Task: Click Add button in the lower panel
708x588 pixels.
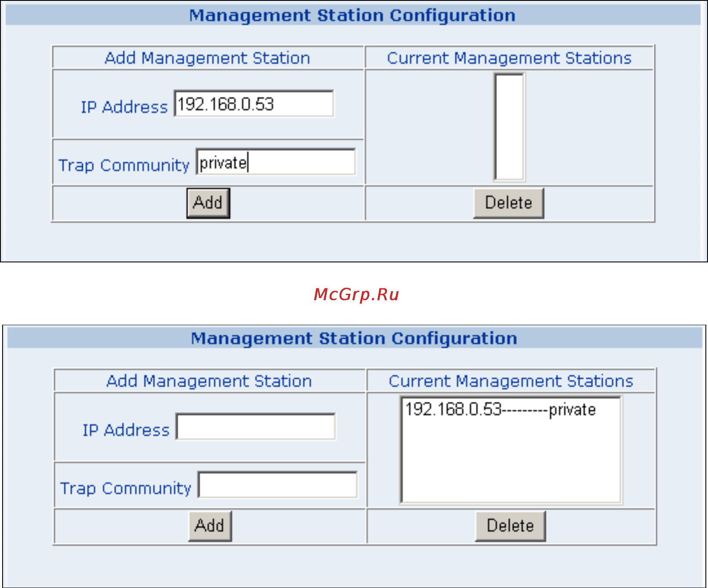Action: point(210,526)
